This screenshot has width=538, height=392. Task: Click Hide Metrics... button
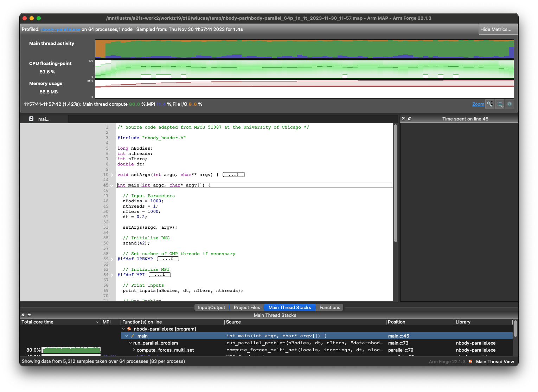coord(498,30)
